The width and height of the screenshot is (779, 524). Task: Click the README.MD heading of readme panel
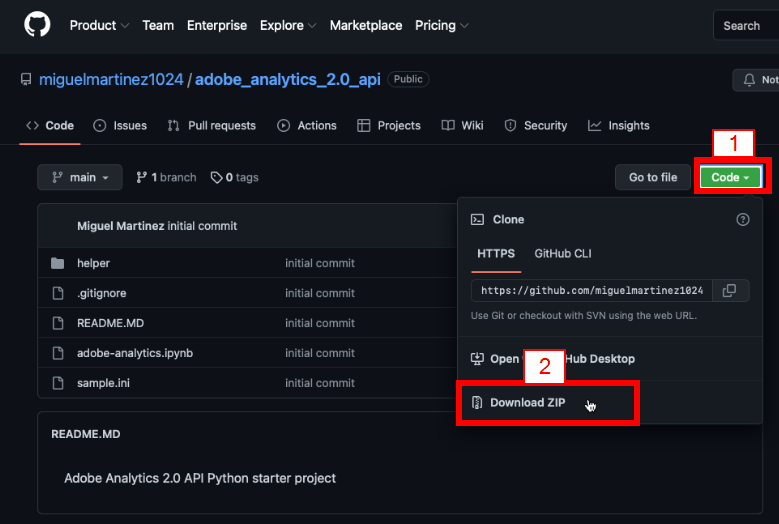pyautogui.click(x=85, y=434)
